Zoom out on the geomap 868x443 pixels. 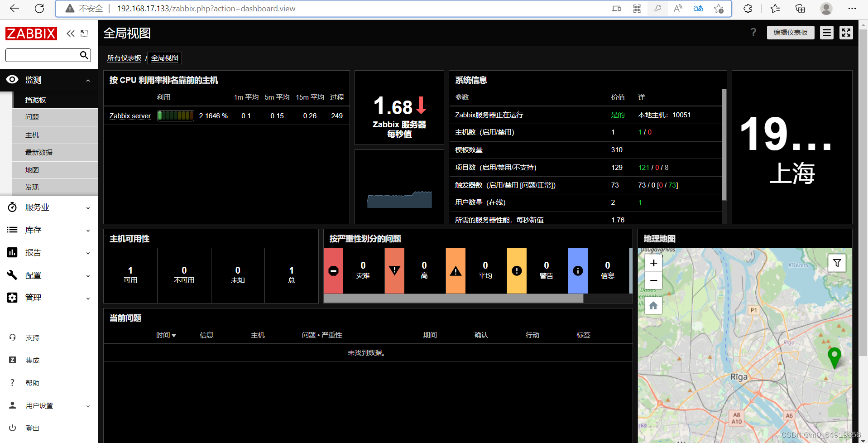[x=653, y=280]
